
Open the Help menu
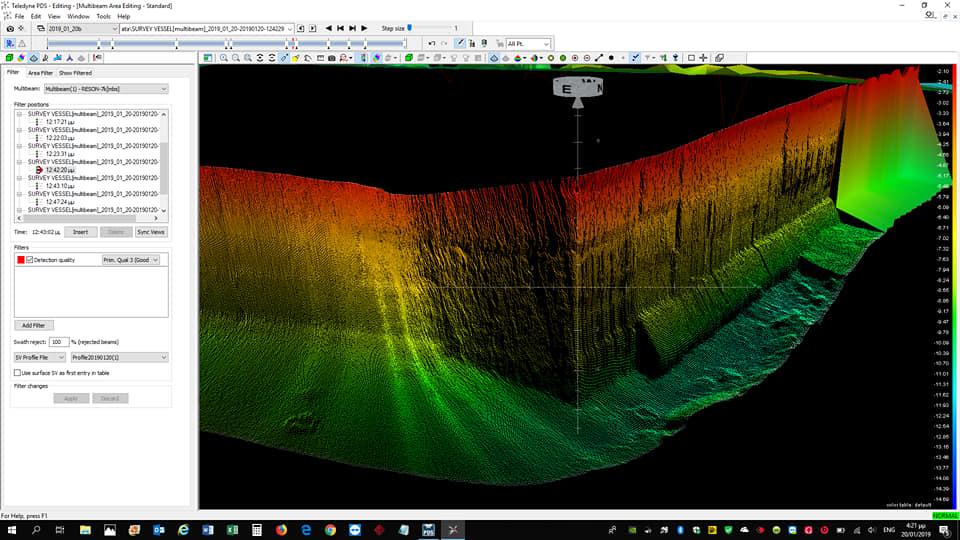tap(124, 17)
